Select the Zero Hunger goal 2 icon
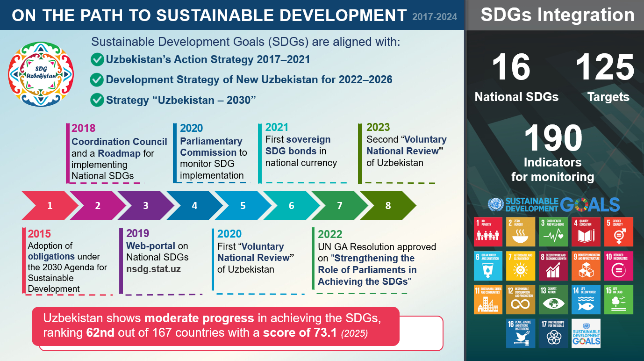 (x=521, y=232)
